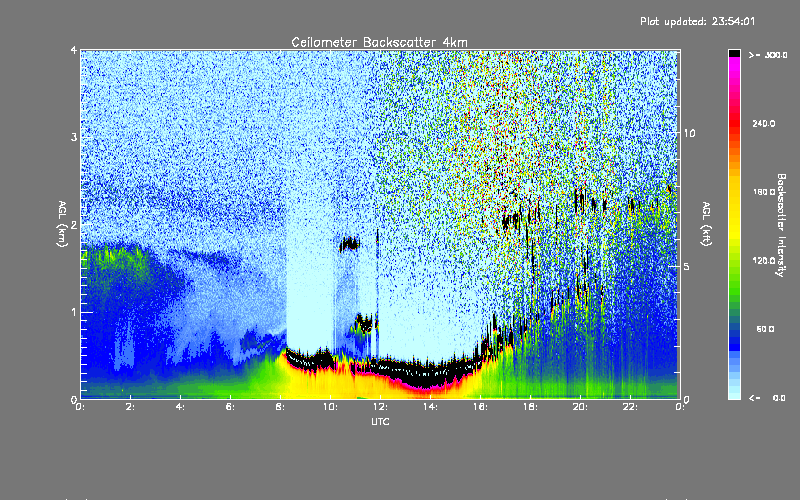The width and height of the screenshot is (800, 500).
Task: Click the "AGL (km)" axis label
Action: pyautogui.click(x=62, y=224)
